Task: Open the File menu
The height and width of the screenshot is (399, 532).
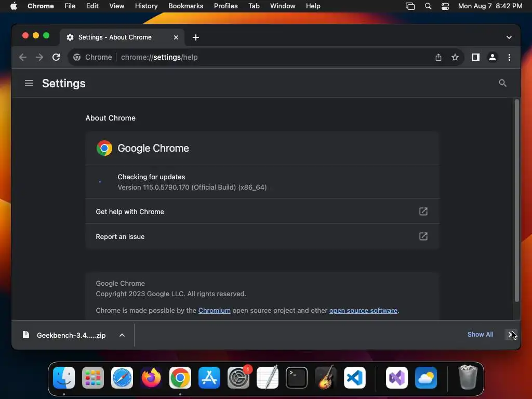Action: tap(70, 6)
